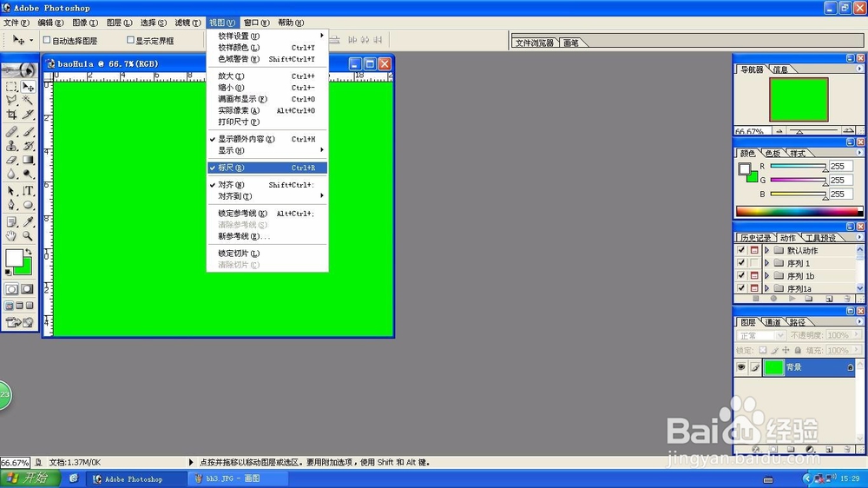The height and width of the screenshot is (488, 868).
Task: Select the Path Selection arrow tool
Action: [x=11, y=191]
